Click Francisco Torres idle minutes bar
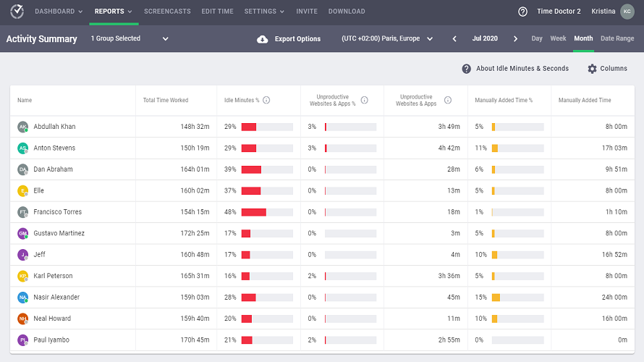 tap(254, 212)
